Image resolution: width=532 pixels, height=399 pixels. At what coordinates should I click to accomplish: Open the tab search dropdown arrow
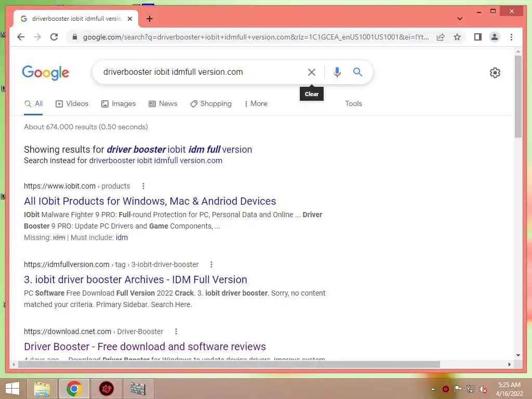click(459, 19)
